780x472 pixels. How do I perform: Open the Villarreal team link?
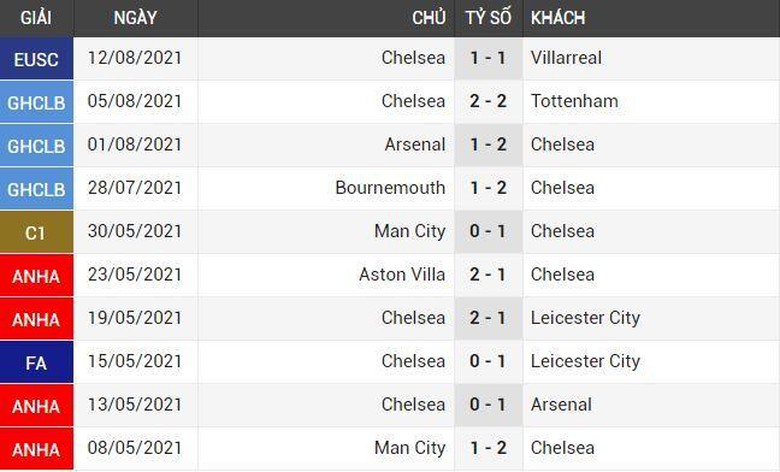pyautogui.click(x=566, y=58)
